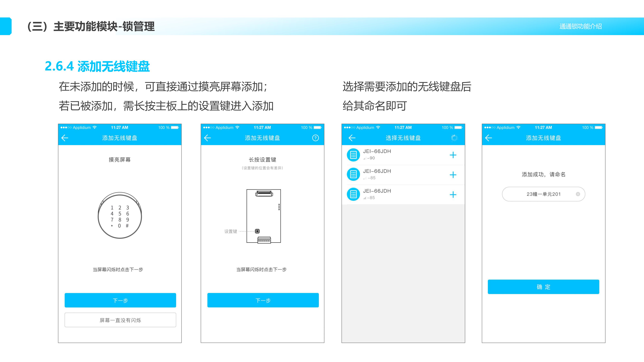This screenshot has height=362, width=644.
Task: Click back arrow on long-press setup screen
Action: [208, 138]
